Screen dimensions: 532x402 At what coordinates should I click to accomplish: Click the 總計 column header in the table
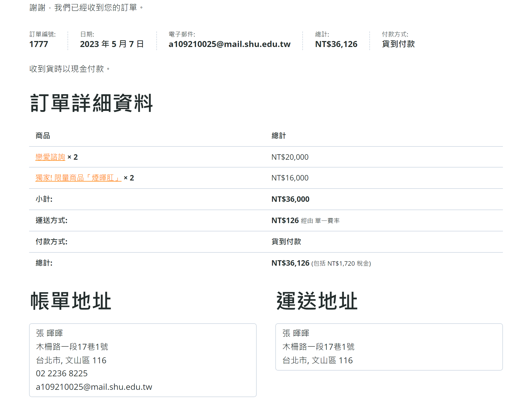coord(279,136)
